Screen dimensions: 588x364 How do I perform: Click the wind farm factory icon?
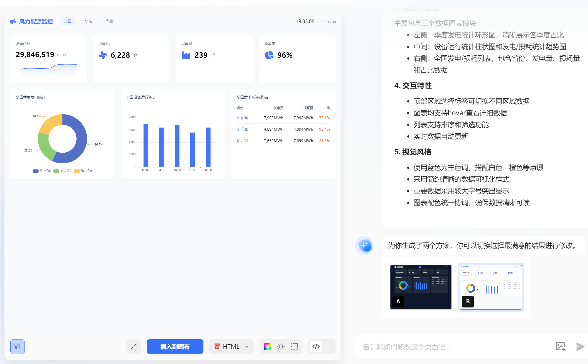click(186, 55)
